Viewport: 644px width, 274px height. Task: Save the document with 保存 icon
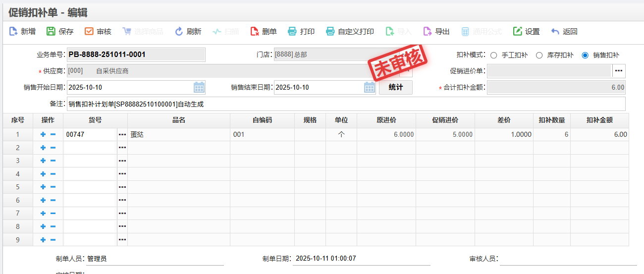[52, 32]
